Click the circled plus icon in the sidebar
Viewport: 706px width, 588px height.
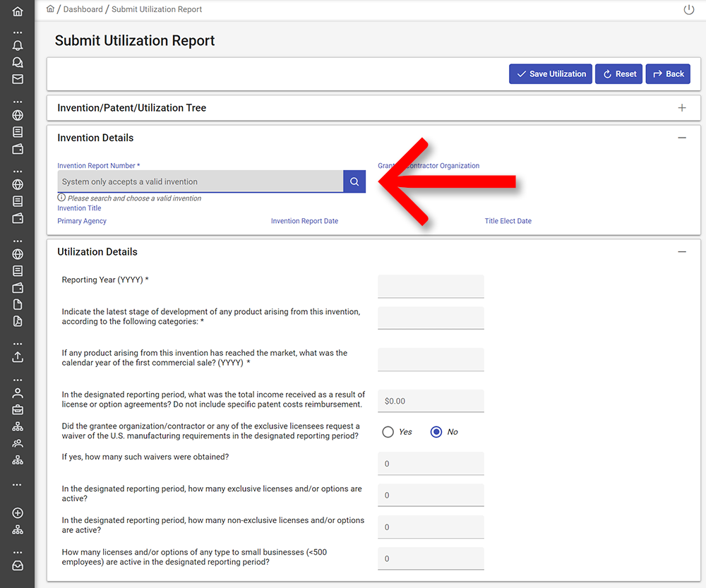pos(18,512)
